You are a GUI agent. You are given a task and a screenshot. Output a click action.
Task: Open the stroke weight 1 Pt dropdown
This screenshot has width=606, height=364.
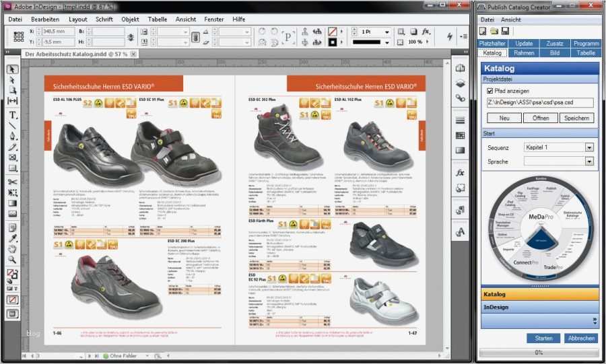385,32
